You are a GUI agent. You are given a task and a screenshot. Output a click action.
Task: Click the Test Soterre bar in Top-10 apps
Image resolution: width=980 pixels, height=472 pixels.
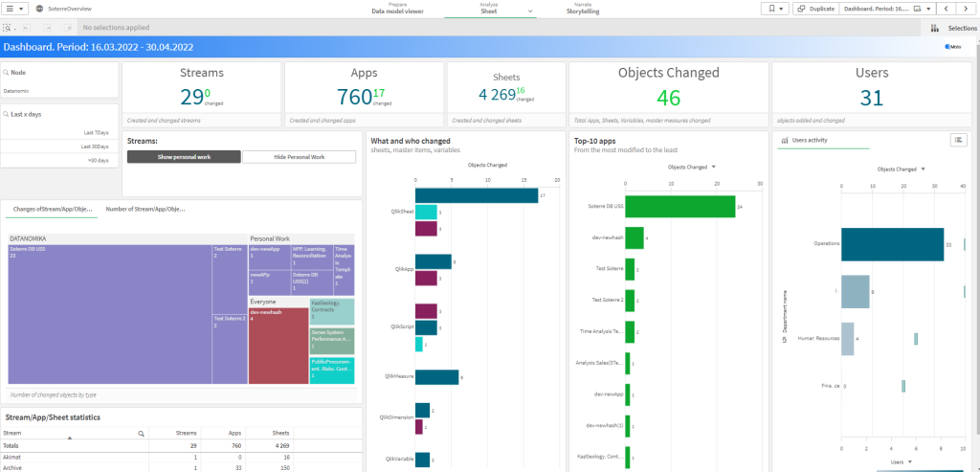click(x=630, y=269)
